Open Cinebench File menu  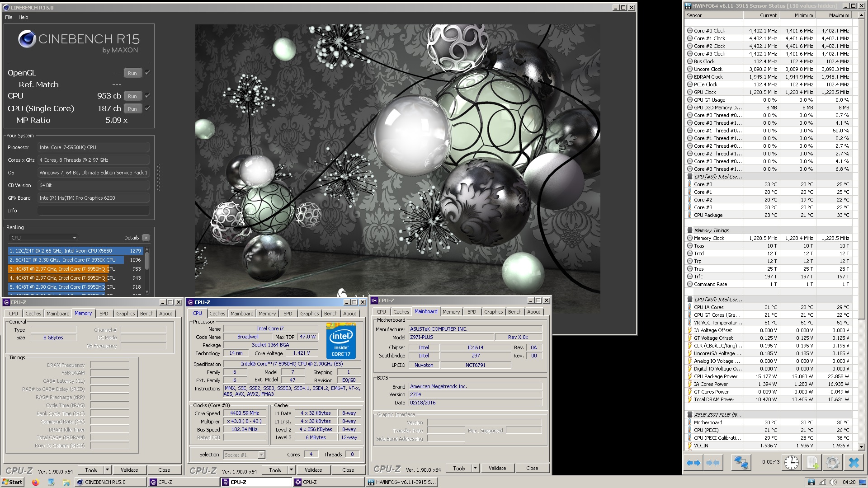coord(9,17)
